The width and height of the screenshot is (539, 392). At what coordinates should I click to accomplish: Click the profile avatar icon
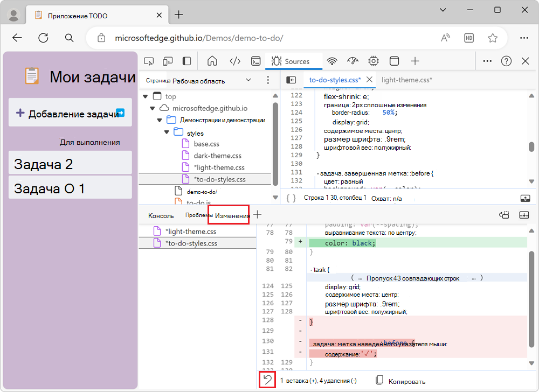pyautogui.click(x=14, y=15)
